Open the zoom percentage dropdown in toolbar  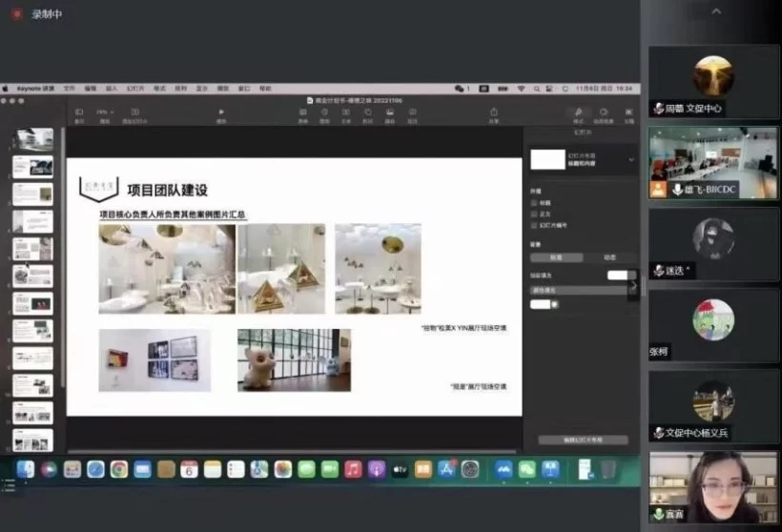[105, 113]
